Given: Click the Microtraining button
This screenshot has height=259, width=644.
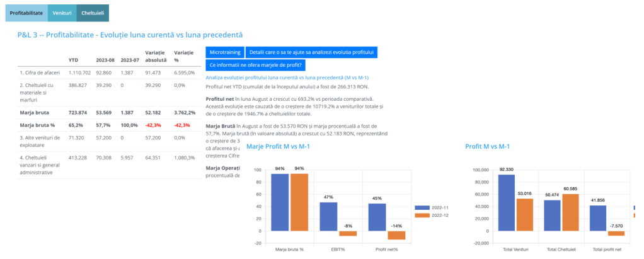Looking at the screenshot, I should pyautogui.click(x=224, y=52).
